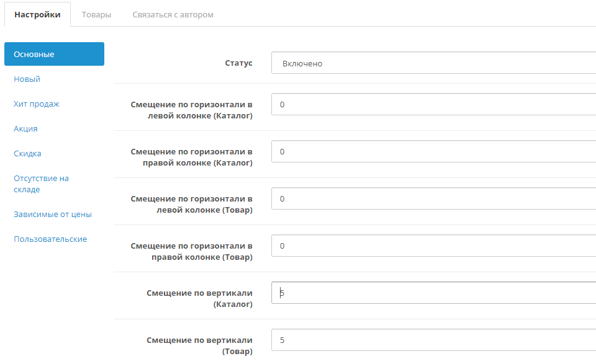Expand the Статус dropdown
This screenshot has width=596, height=364.
click(433, 63)
